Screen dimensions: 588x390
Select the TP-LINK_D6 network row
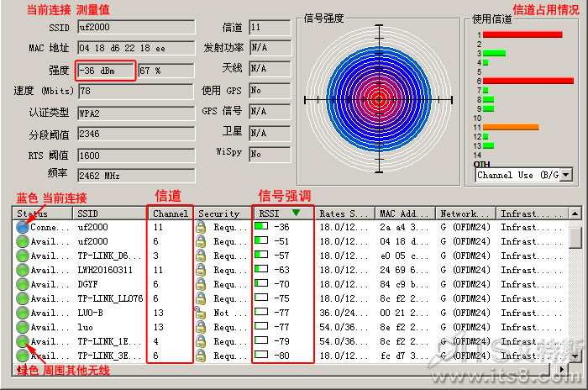[x=291, y=256]
